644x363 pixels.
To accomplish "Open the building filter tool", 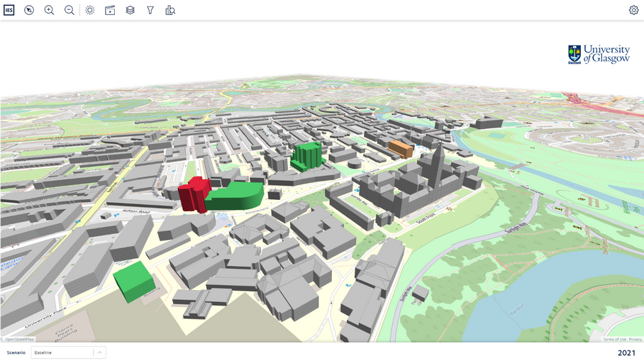I will tap(150, 10).
